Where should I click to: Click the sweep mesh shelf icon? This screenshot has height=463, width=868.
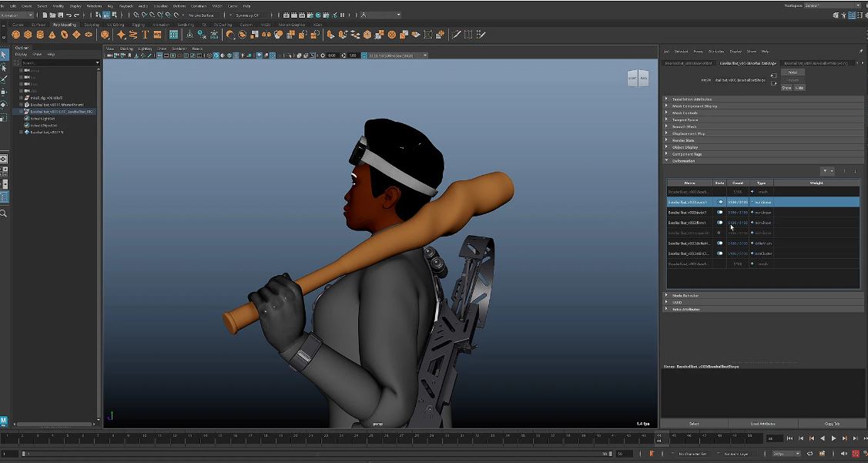[x=133, y=35]
